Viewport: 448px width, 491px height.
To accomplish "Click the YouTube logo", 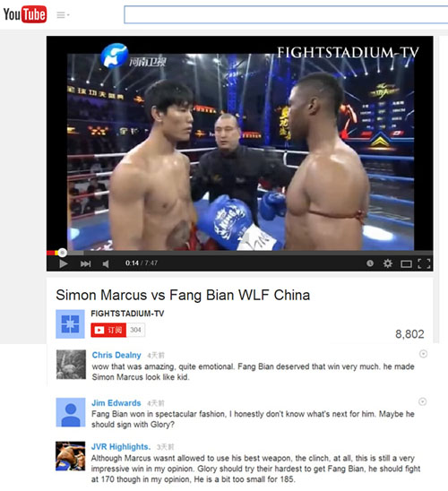I will tap(25, 14).
